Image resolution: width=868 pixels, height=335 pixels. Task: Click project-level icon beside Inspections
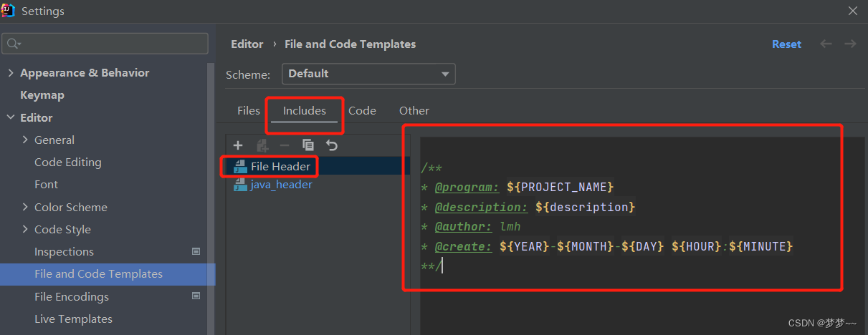click(x=196, y=252)
